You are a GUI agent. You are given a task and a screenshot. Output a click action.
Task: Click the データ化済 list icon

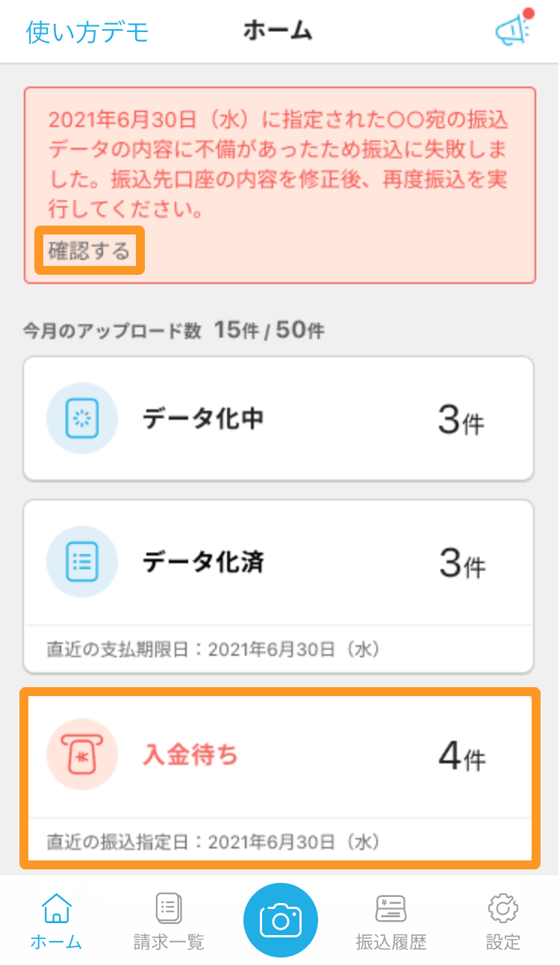coord(82,562)
